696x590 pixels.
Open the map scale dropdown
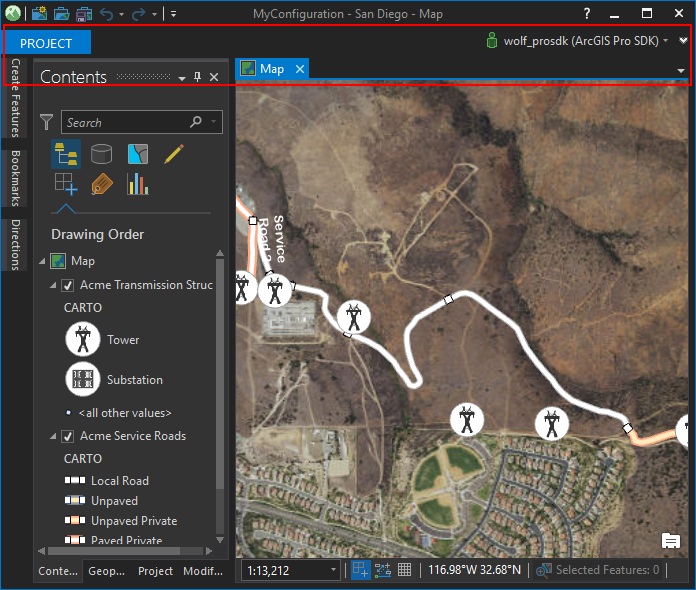[333, 570]
